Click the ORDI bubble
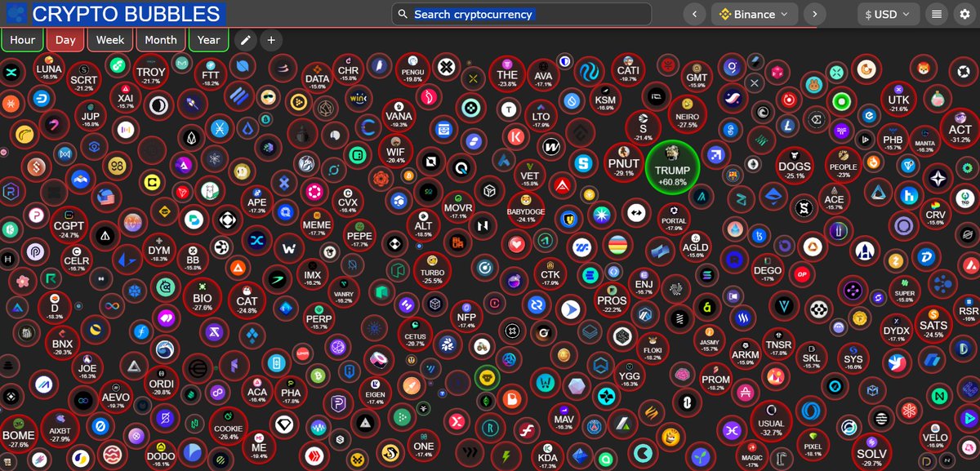 coord(161,383)
